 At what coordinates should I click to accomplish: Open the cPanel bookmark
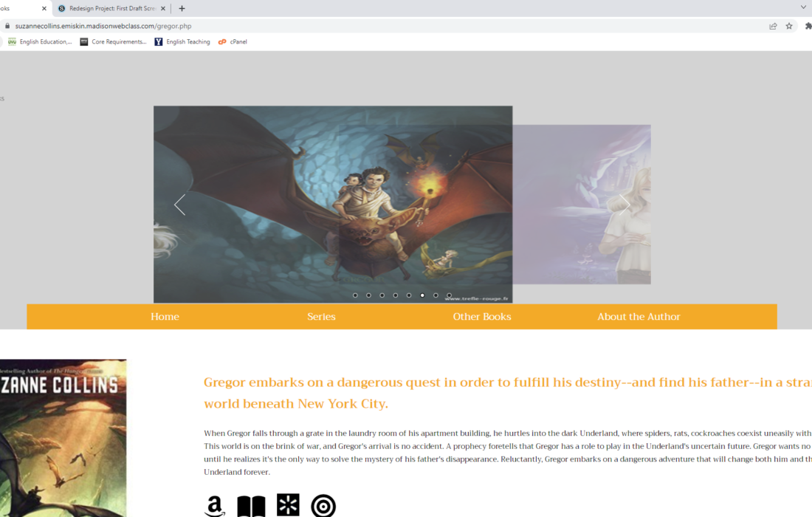point(233,41)
